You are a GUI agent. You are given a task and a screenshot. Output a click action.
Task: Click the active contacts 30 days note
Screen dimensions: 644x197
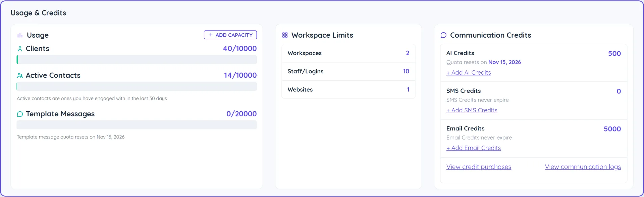tap(92, 98)
